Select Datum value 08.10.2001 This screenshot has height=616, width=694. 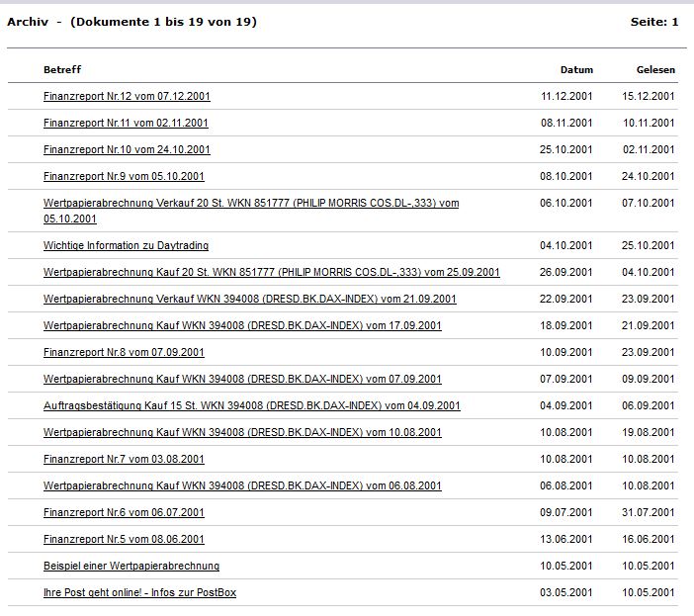click(x=566, y=176)
